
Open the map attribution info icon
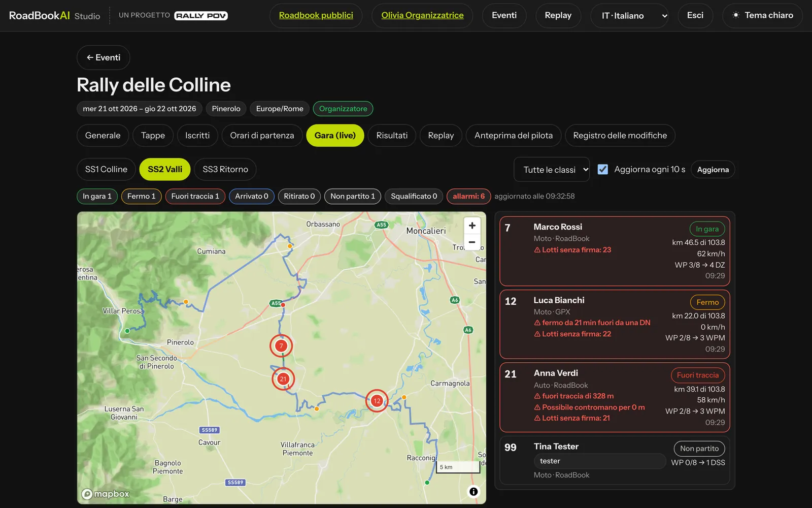click(473, 491)
